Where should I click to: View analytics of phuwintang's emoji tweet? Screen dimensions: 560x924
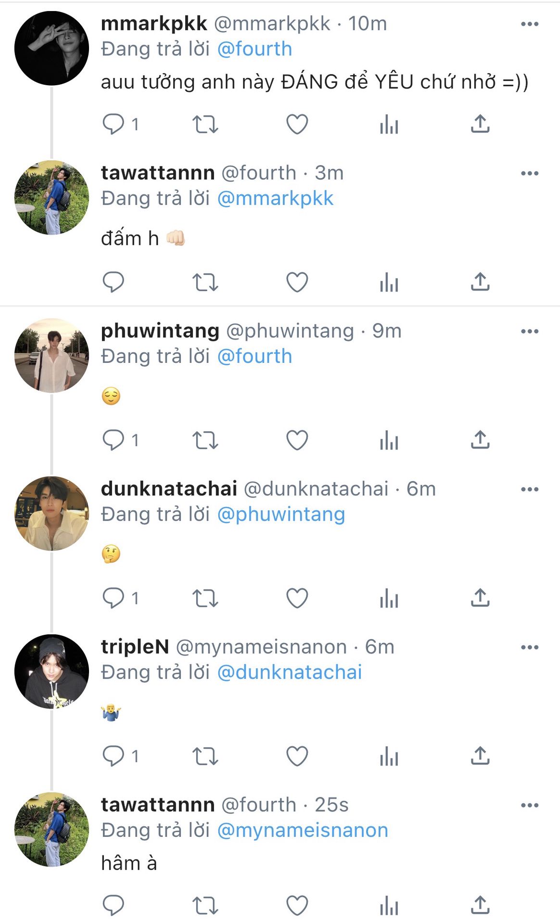pos(389,440)
